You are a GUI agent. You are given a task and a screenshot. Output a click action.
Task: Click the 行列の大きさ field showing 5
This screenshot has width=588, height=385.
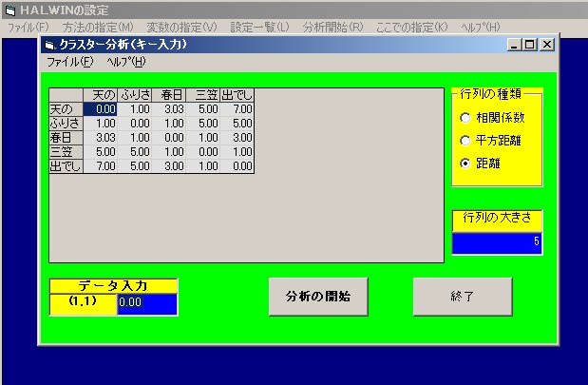tap(497, 243)
